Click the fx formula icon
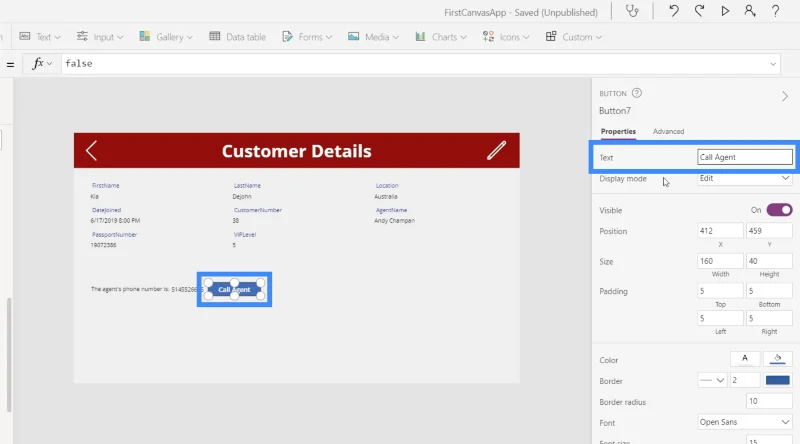Viewport: 800px width, 444px height. [37, 63]
